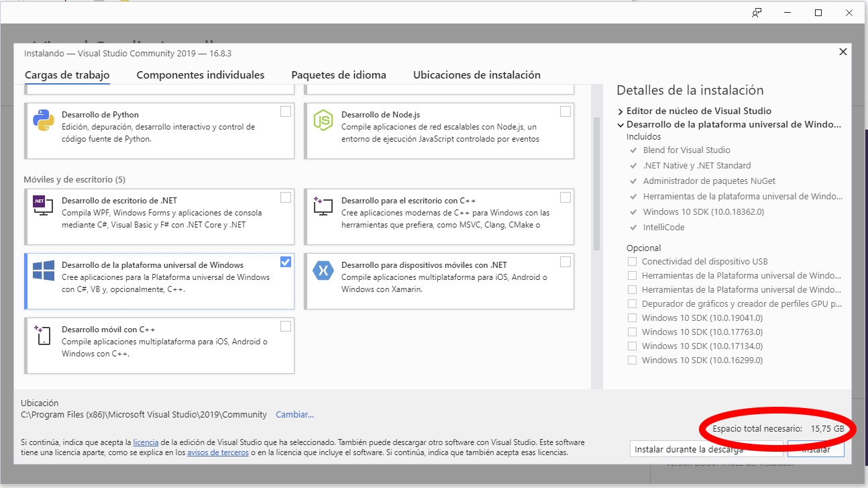Click IntelliCode included component
Viewport: 868px width, 488px height.
click(x=664, y=228)
